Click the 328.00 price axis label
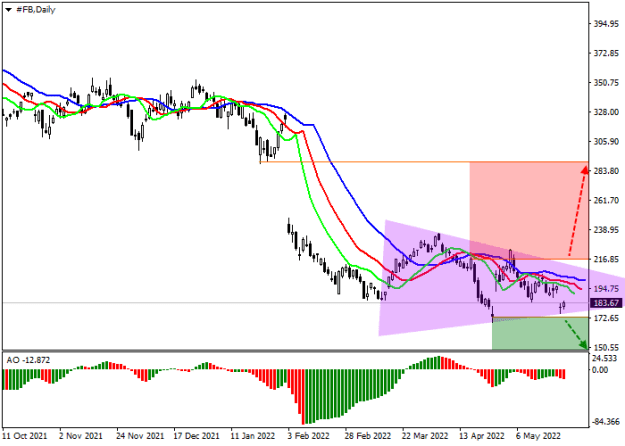 coord(606,112)
